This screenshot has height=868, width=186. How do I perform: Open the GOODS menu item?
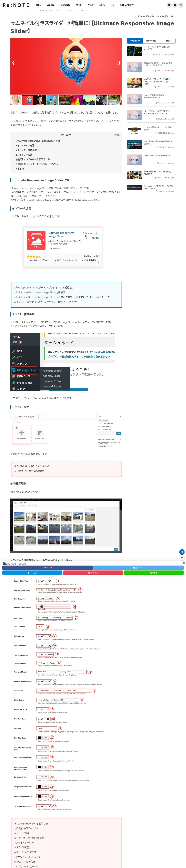65,5
